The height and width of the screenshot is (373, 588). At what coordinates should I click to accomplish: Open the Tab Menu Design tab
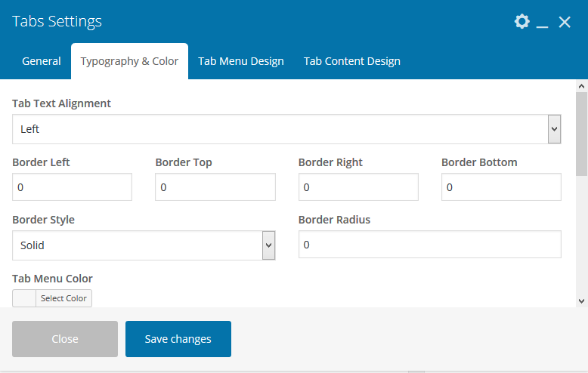tap(241, 61)
